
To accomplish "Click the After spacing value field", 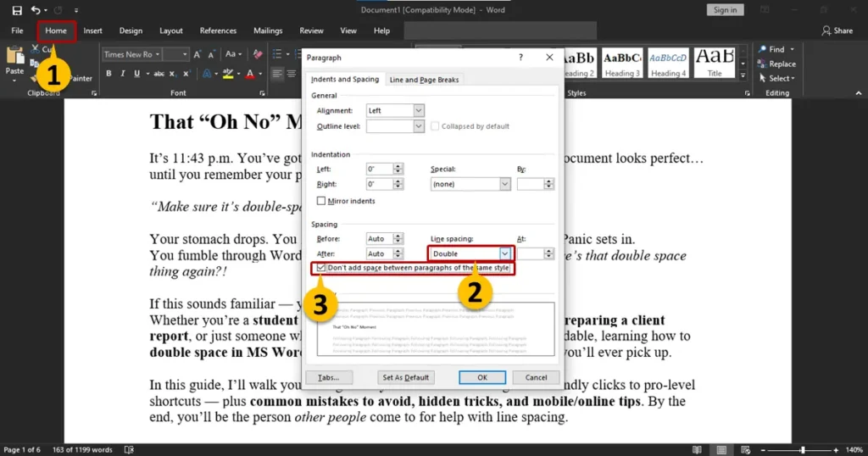I will point(379,253).
